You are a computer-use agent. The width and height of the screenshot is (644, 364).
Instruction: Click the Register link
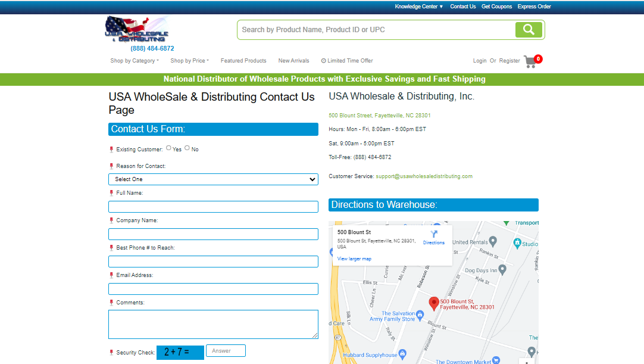click(x=509, y=61)
